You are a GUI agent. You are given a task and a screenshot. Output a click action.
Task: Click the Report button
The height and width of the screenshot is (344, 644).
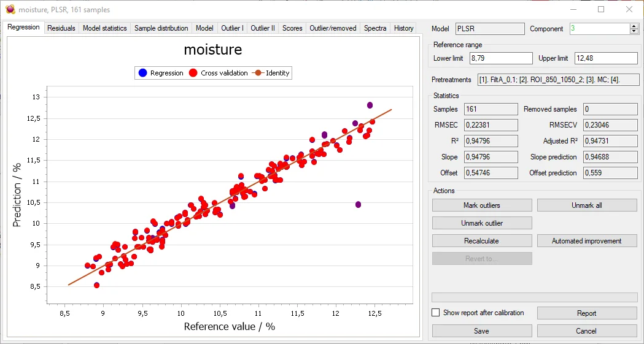pos(586,313)
